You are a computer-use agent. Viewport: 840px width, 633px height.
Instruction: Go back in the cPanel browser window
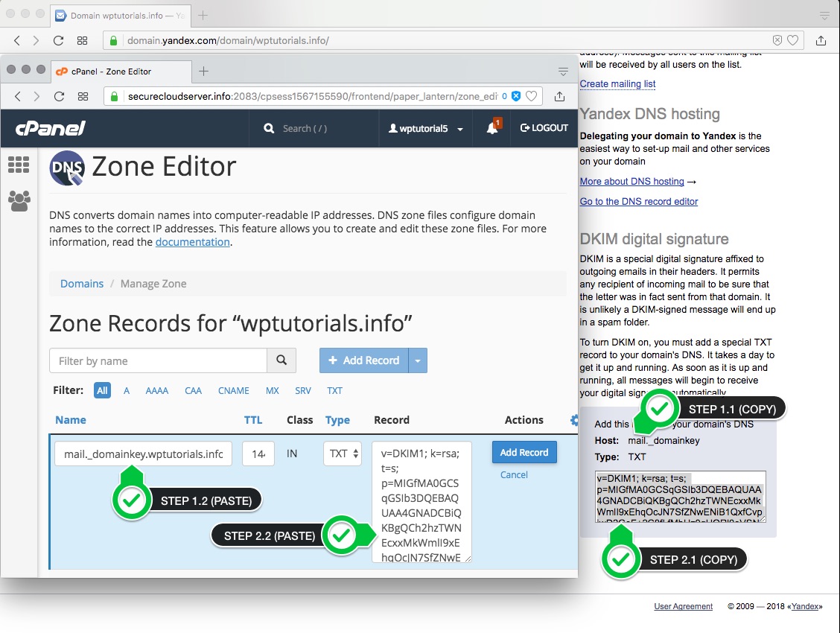click(18, 96)
